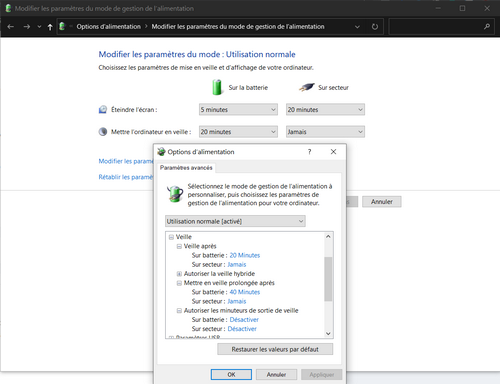Click the power options dialog title icon

coord(161,152)
